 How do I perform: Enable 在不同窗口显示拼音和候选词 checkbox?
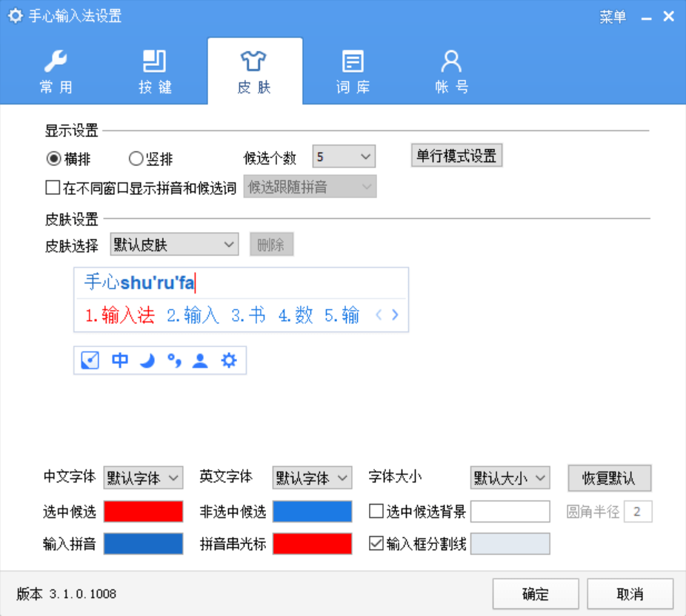[53, 188]
